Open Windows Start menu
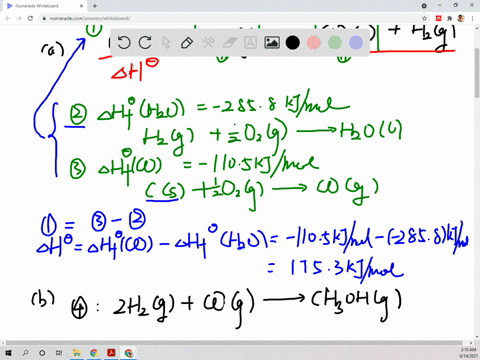480x360 pixels. [x=8, y=353]
